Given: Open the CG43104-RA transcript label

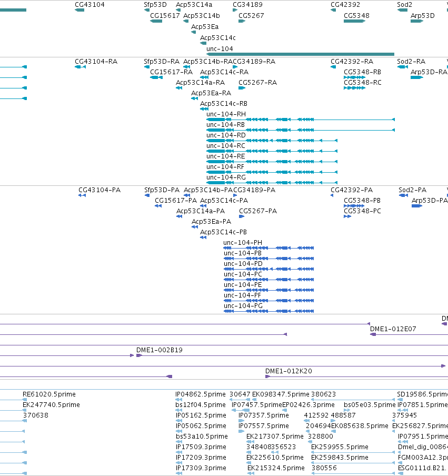Looking at the screenshot, I should click(96, 61).
